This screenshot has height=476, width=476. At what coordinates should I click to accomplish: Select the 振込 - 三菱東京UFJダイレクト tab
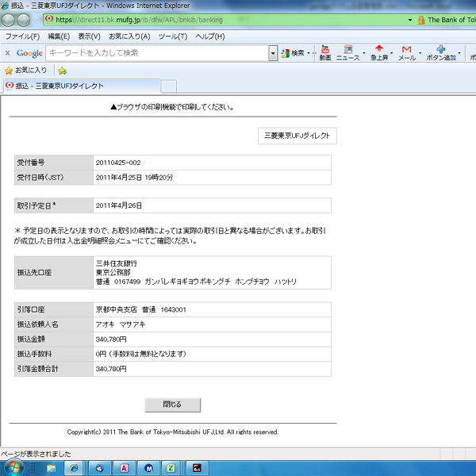82,86
